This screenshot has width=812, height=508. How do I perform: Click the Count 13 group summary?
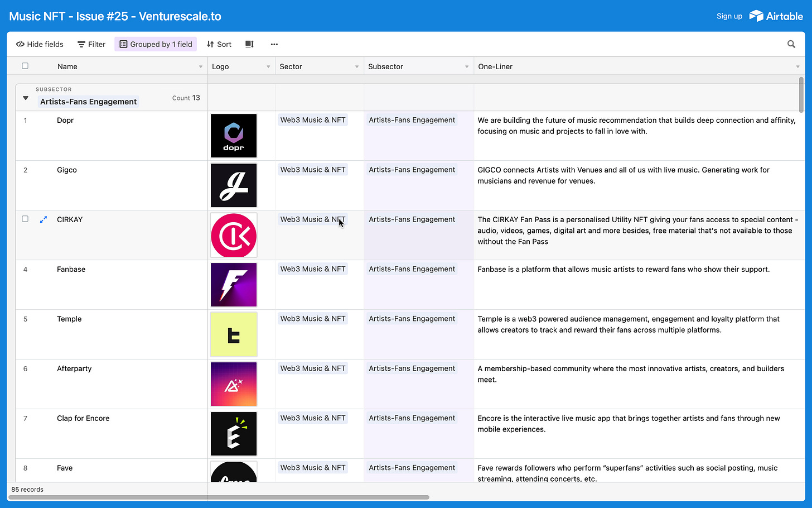pyautogui.click(x=186, y=98)
